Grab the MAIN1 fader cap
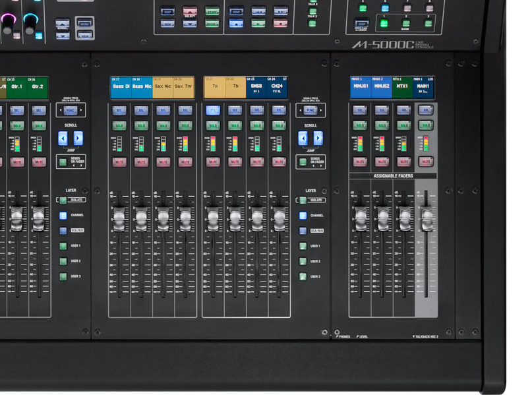Image resolution: width=532 pixels, height=395 pixels. (427, 219)
